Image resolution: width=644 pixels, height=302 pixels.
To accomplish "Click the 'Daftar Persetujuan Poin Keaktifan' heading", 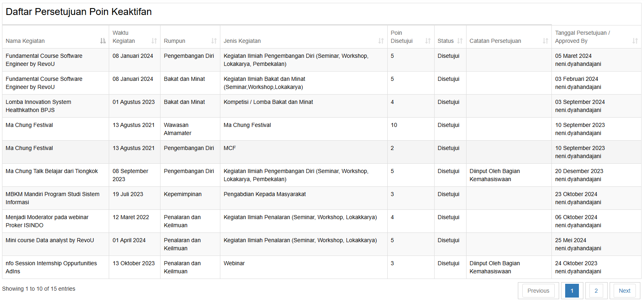I will pos(79,12).
